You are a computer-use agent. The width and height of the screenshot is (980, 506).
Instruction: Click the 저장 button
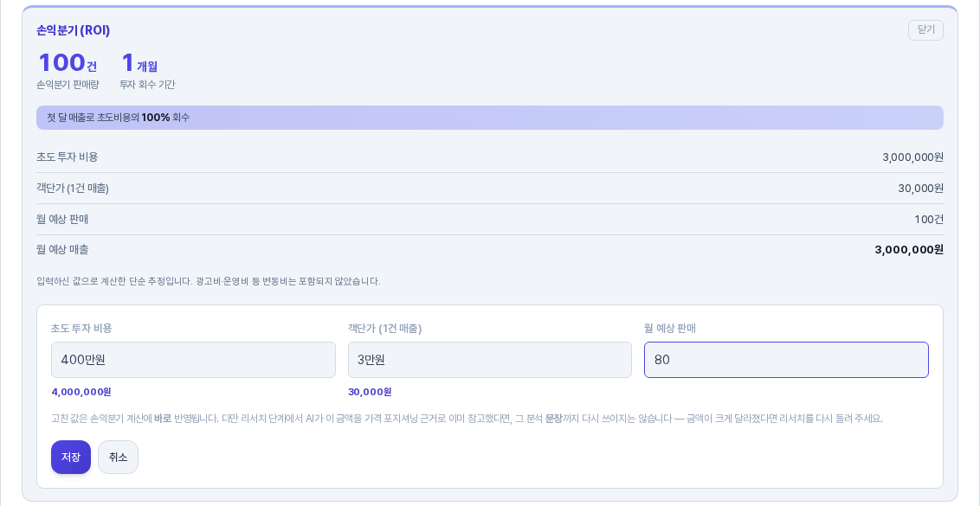point(71,458)
